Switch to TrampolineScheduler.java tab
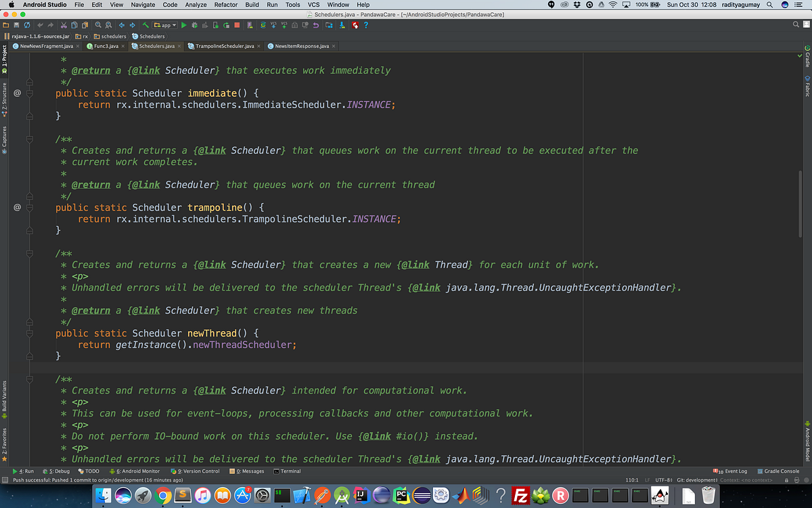This screenshot has width=812, height=508. coord(225,46)
